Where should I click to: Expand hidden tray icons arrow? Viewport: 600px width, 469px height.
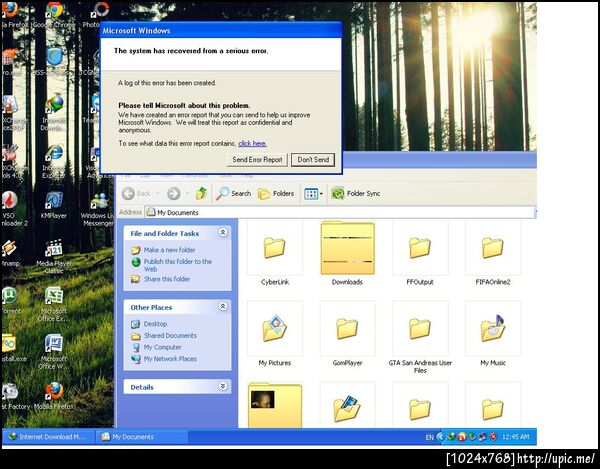(440, 436)
